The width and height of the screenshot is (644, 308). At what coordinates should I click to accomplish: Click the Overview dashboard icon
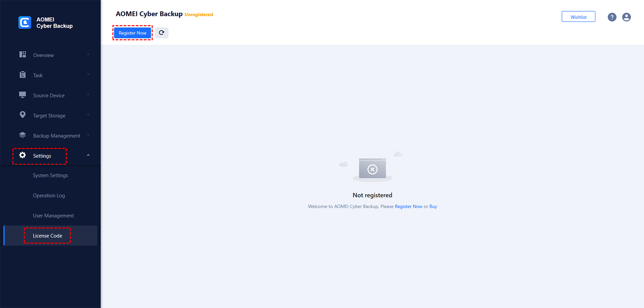click(23, 54)
